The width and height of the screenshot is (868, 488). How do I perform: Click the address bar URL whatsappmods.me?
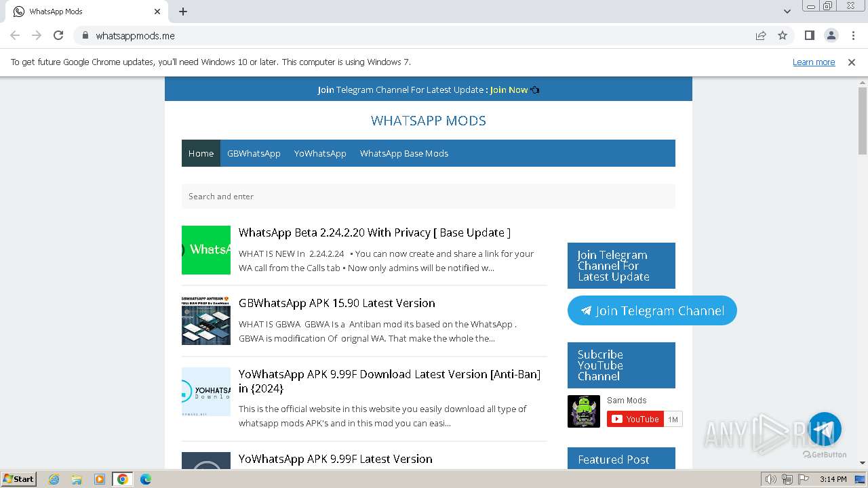tap(135, 35)
